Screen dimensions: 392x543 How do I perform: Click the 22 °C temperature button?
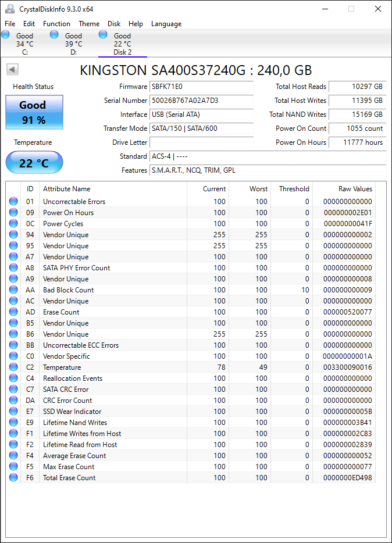point(34,162)
